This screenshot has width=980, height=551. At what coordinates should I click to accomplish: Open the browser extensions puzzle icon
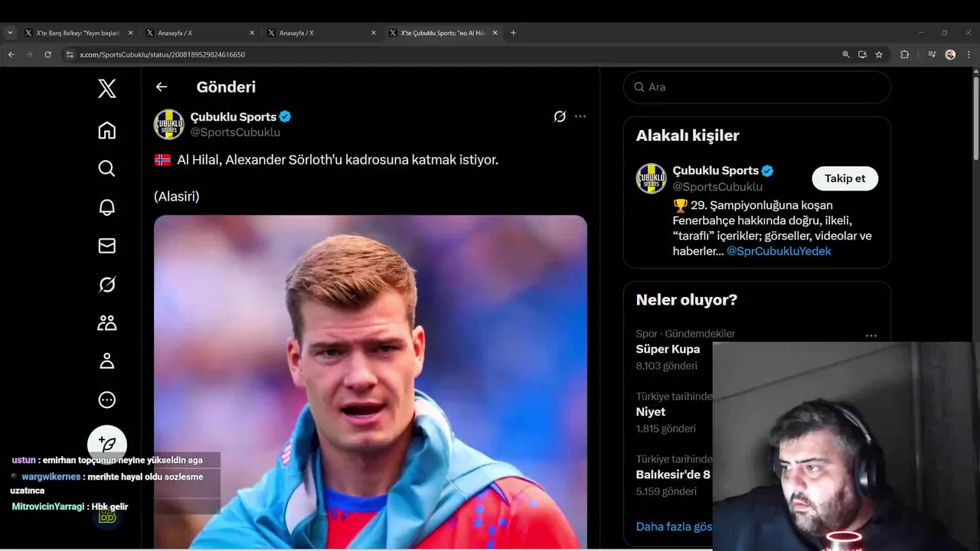tap(904, 54)
